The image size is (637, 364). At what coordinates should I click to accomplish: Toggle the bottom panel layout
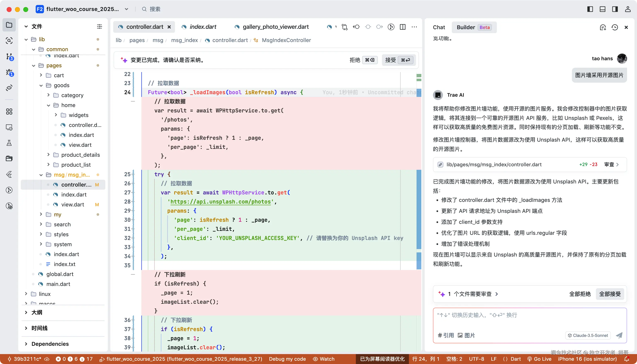point(602,9)
